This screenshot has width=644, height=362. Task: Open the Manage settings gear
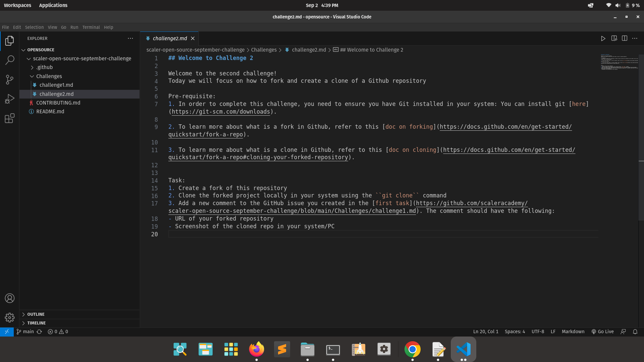(10, 317)
